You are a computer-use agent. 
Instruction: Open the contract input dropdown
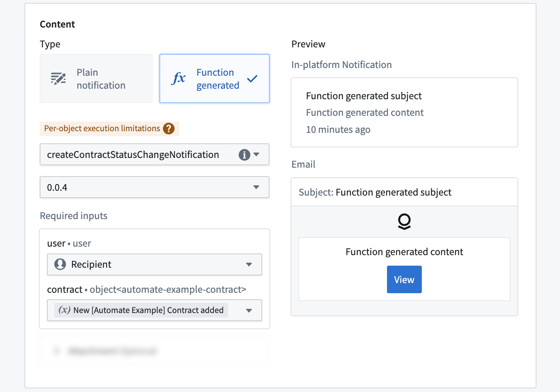pyautogui.click(x=154, y=310)
